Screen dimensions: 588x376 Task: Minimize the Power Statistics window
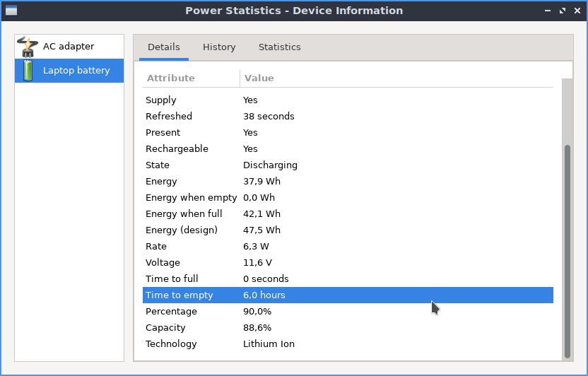[x=548, y=11]
